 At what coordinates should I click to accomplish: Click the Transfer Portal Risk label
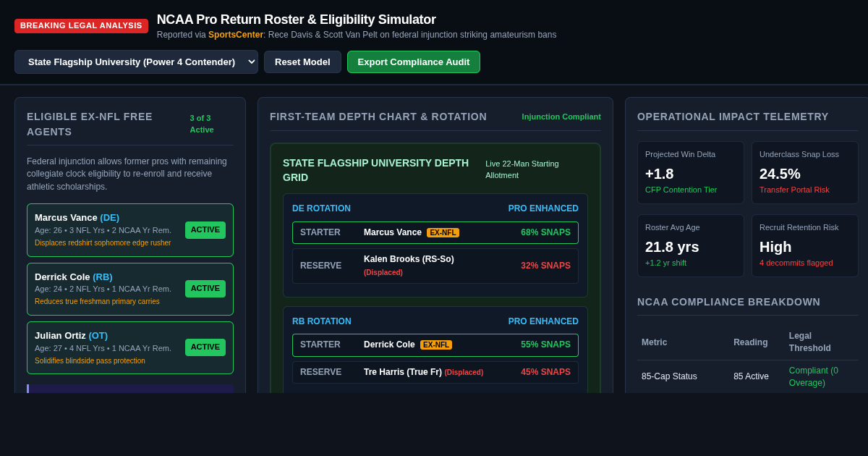(794, 190)
